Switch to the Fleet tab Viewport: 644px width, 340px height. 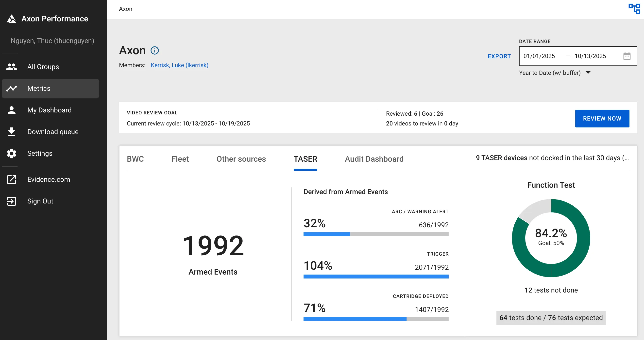[180, 159]
